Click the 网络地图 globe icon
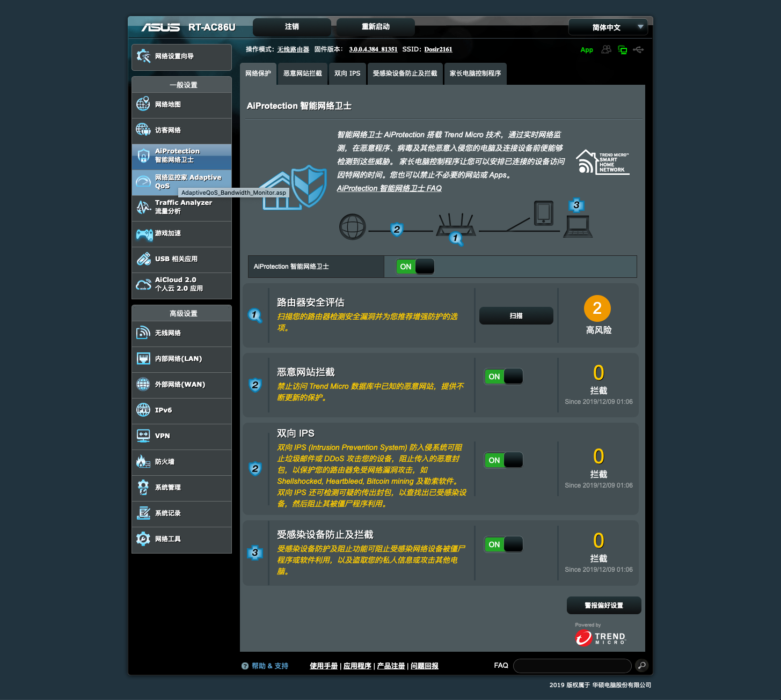The width and height of the screenshot is (781, 700). click(x=143, y=104)
